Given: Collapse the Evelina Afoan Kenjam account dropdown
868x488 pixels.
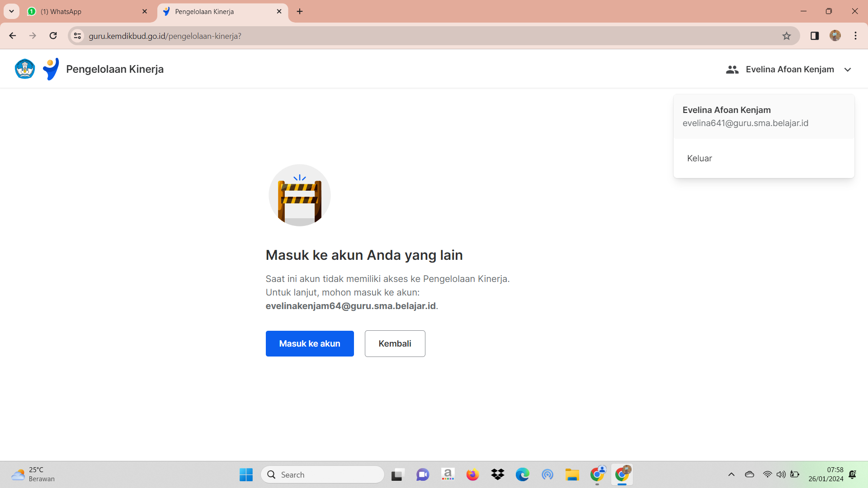Looking at the screenshot, I should click(x=848, y=70).
